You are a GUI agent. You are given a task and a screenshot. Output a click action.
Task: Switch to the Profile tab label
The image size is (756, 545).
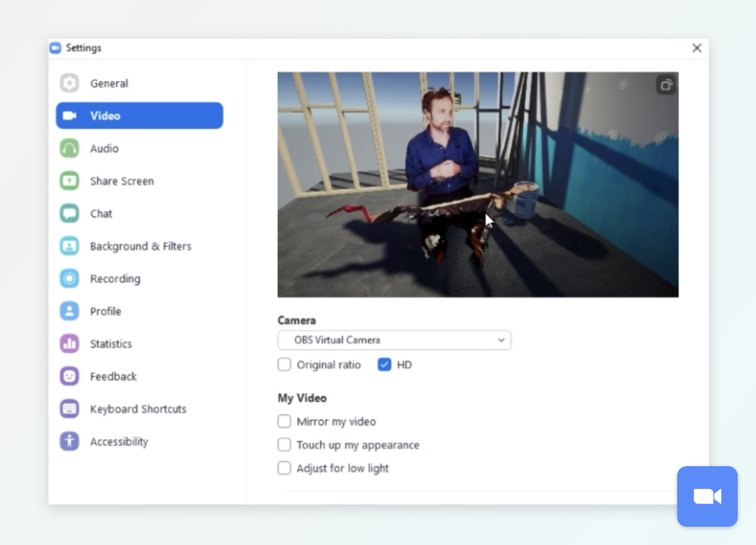coord(106,311)
